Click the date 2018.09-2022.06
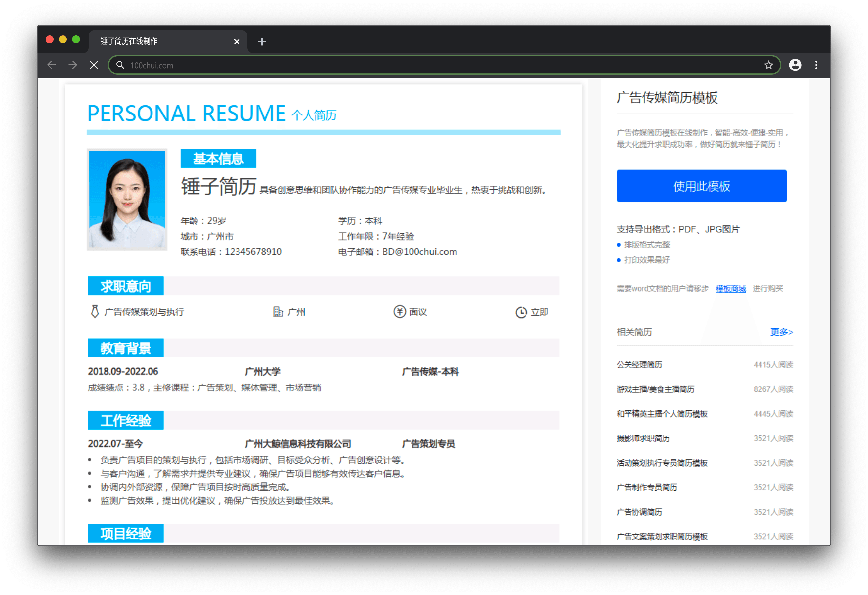Screen dimensions: 868x595 click(123, 371)
